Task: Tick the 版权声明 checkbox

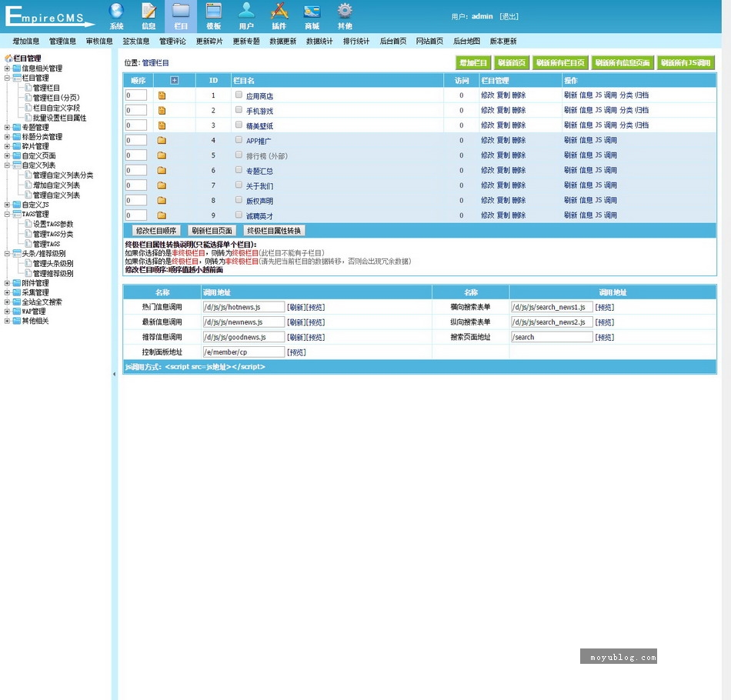Action: [x=239, y=199]
